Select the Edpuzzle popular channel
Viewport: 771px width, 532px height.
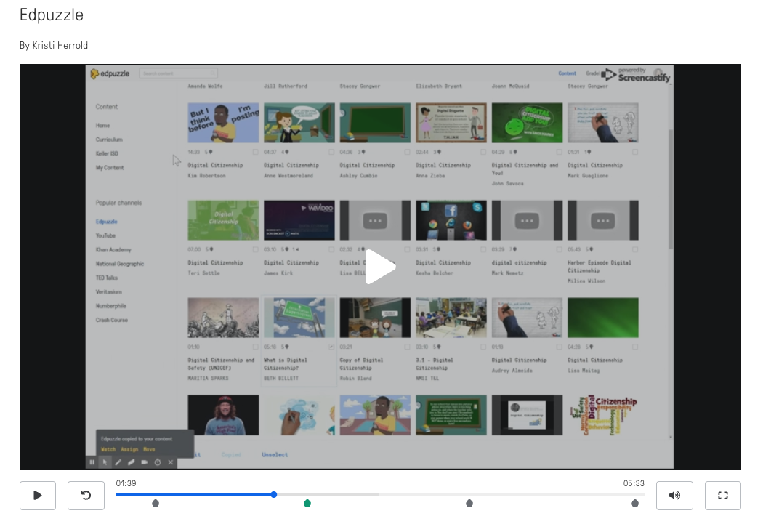(106, 222)
